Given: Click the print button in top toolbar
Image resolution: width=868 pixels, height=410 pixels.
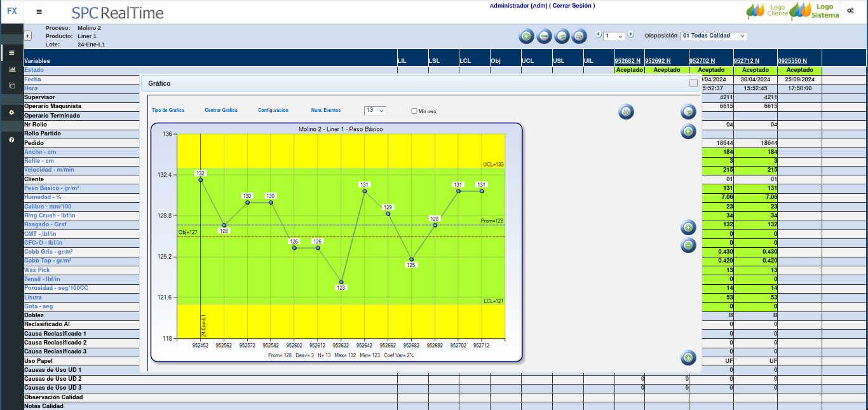Looking at the screenshot, I should 579,36.
